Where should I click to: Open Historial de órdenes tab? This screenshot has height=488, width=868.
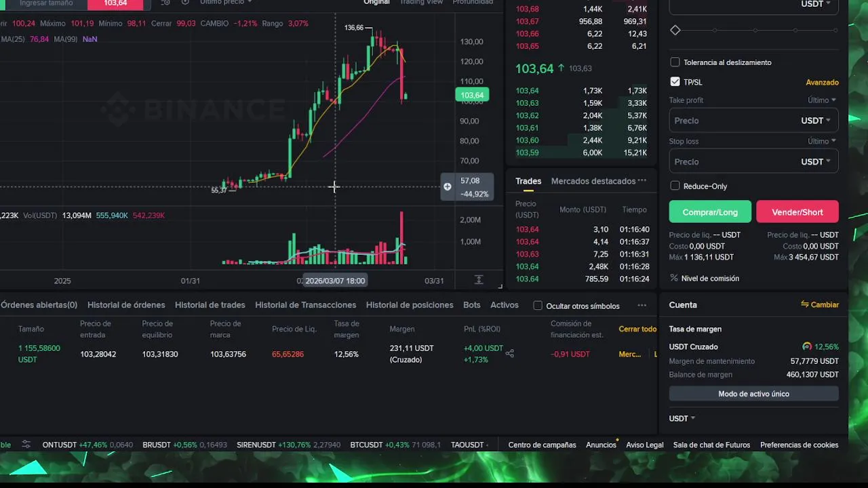(x=126, y=305)
